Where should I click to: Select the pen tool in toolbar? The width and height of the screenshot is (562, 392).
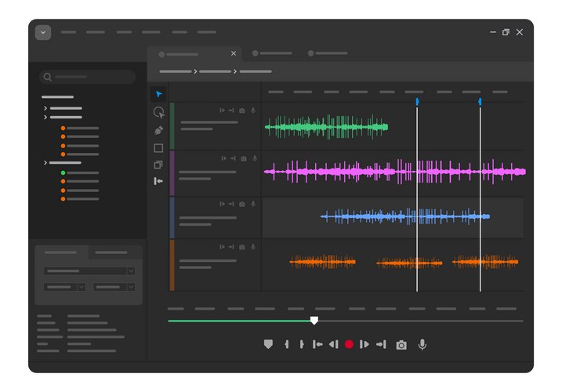point(158,130)
